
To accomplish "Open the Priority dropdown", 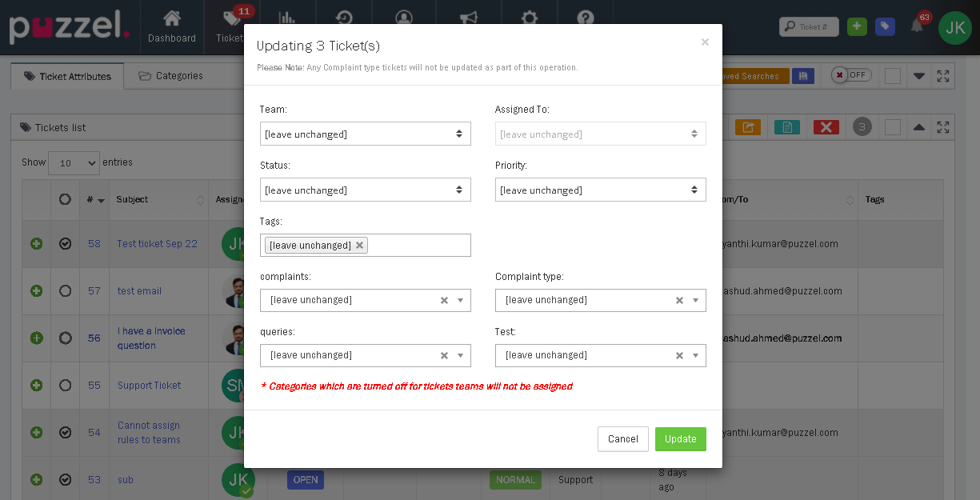I will 600,190.
